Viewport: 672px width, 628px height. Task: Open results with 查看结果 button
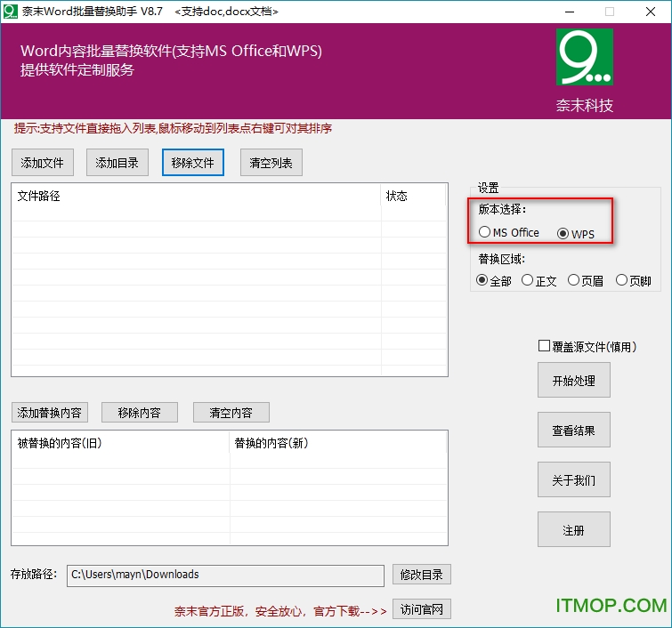click(x=574, y=430)
